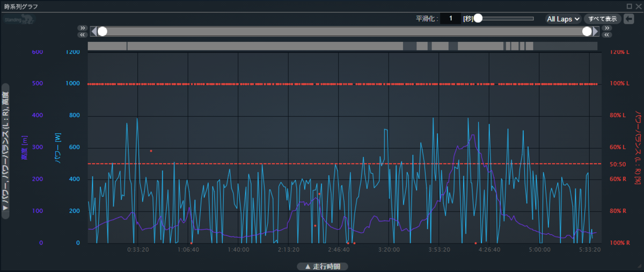The image size is (644, 272).
Task: Click the 平滑化 seconds input field
Action: tap(451, 19)
